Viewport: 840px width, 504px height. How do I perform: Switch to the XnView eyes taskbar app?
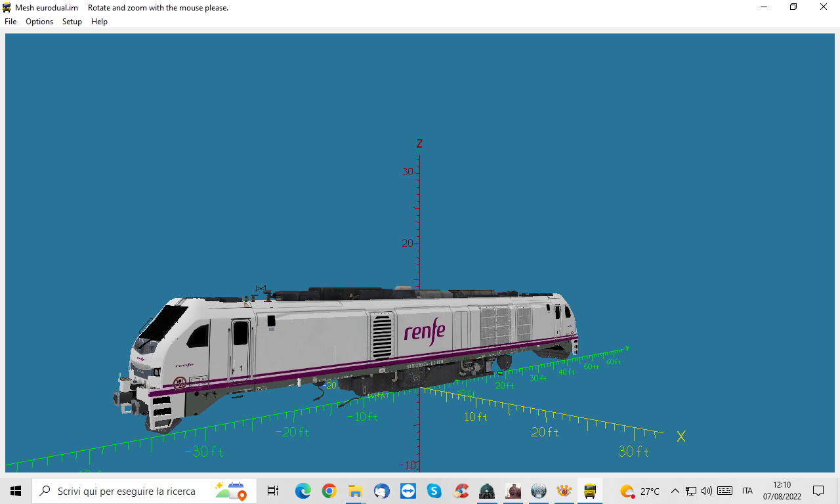[564, 491]
